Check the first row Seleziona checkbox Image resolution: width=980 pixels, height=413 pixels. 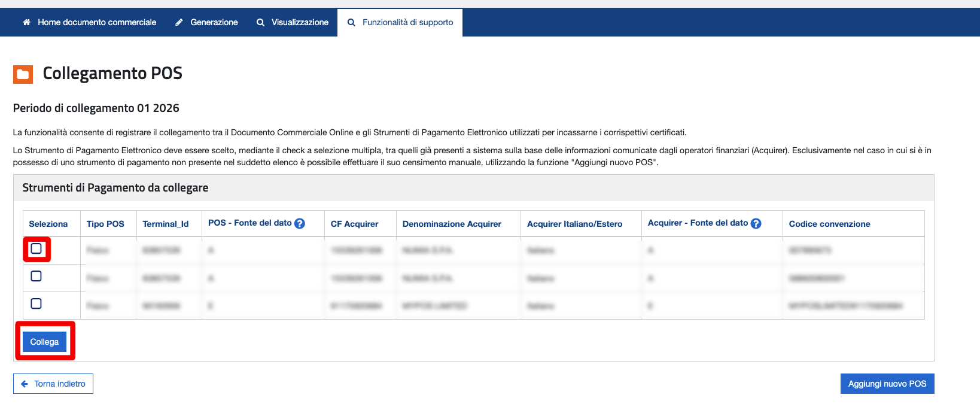[x=36, y=248]
